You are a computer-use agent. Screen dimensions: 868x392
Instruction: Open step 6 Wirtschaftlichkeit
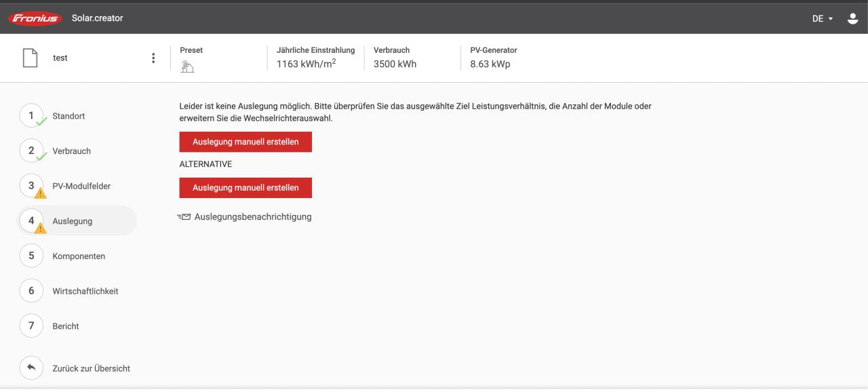(70, 291)
